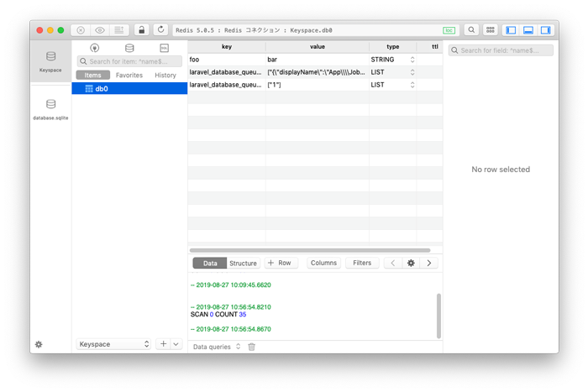Click the Search for item field
This screenshot has height=392, width=588.
(x=129, y=61)
